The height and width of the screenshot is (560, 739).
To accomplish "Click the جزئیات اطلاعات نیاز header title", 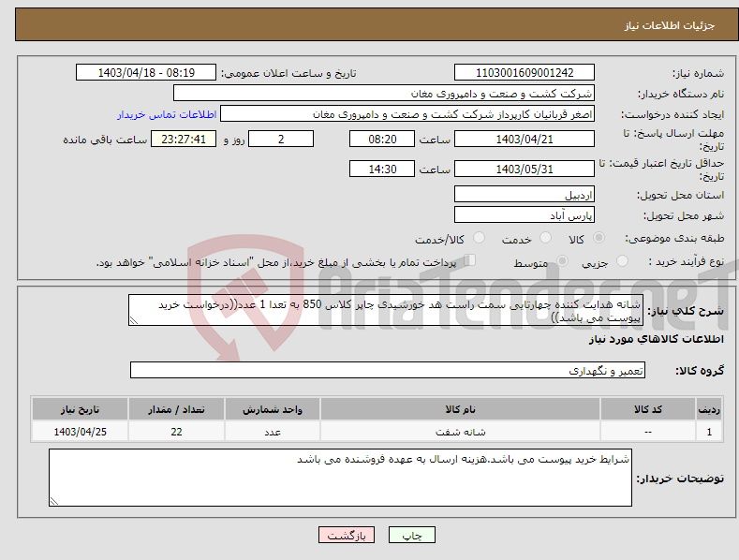I will click(670, 25).
